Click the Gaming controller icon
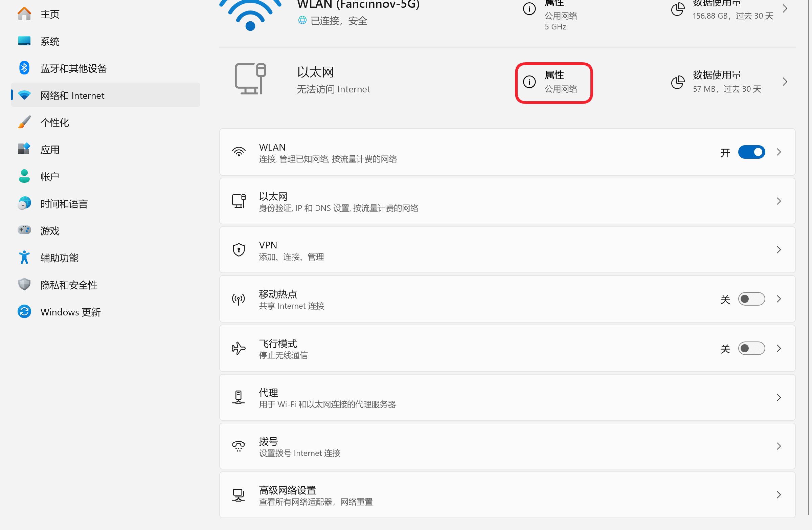Image resolution: width=812 pixels, height=530 pixels. 24,230
